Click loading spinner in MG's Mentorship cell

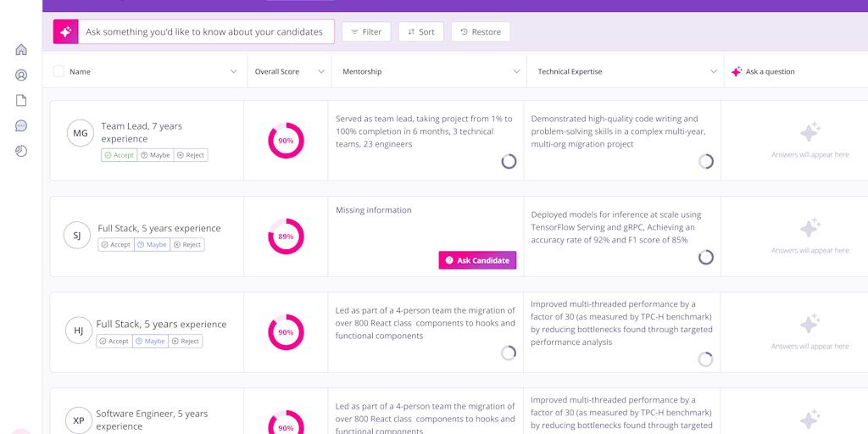click(509, 161)
